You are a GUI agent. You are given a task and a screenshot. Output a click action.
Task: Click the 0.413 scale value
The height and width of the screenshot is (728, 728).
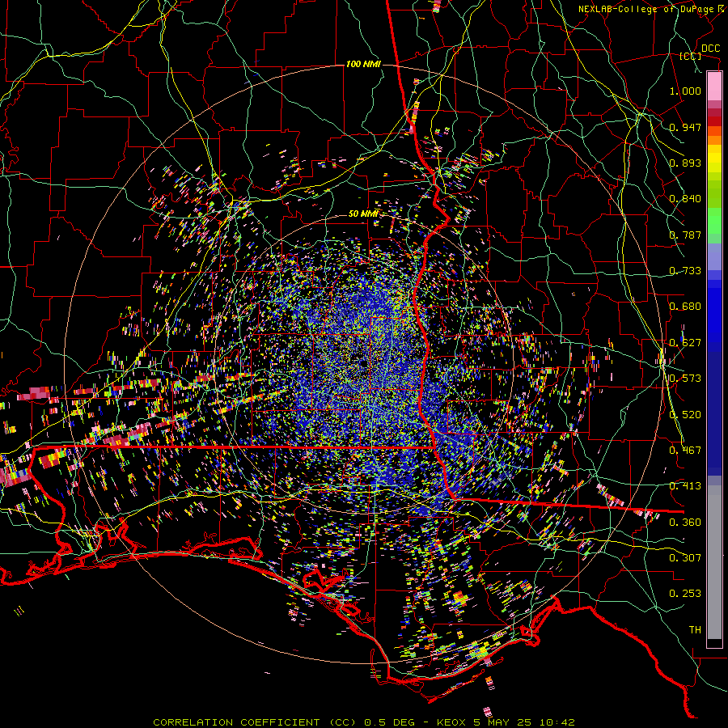click(x=685, y=486)
